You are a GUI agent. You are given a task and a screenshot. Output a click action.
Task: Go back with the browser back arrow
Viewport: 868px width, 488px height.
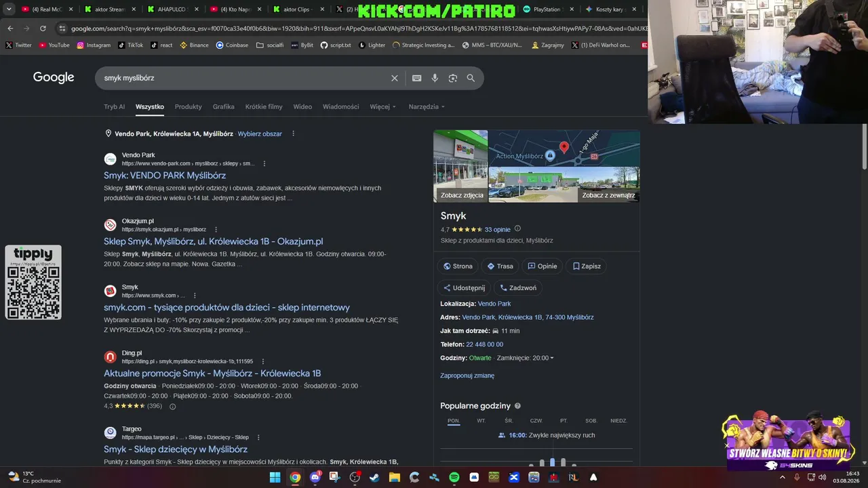click(x=10, y=28)
